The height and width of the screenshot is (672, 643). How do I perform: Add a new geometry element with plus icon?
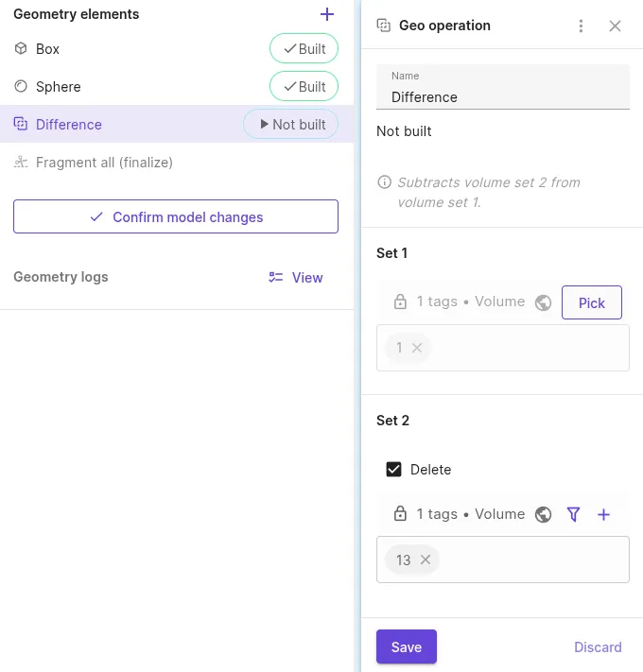pos(326,14)
